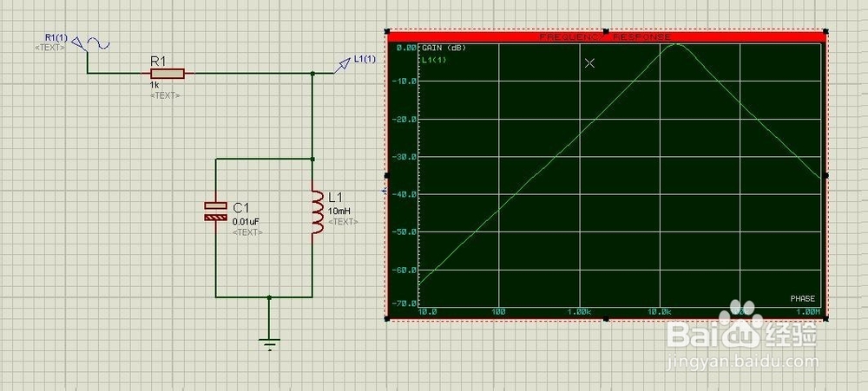This screenshot has width=868, height=391.
Task: Click the <TEXT> placeholder under 10mH
Action: [x=343, y=222]
